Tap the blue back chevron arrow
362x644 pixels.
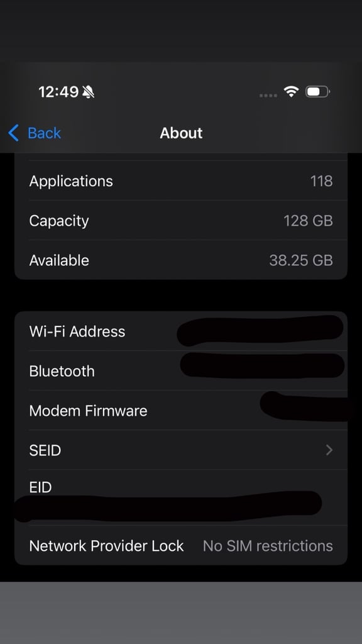coord(13,133)
